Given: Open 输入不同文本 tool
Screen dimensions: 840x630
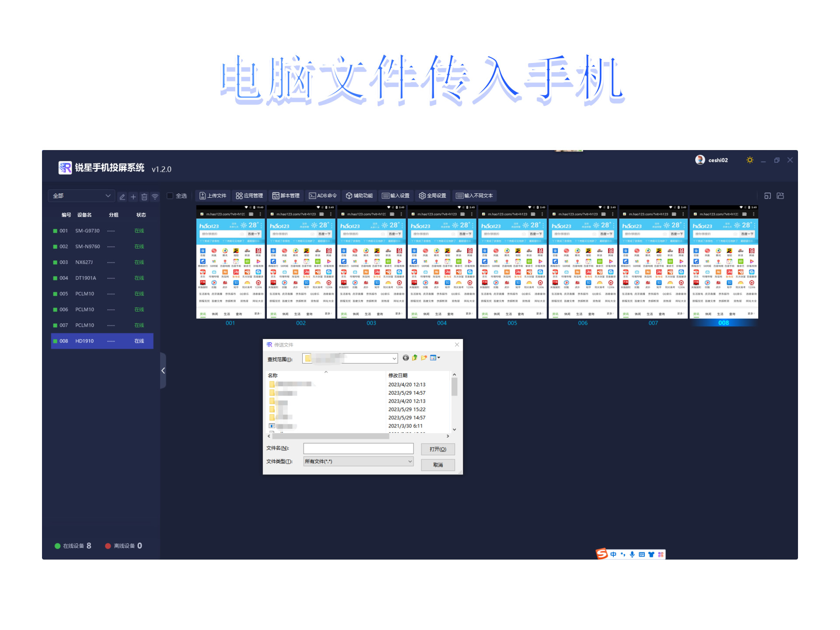Looking at the screenshot, I should (474, 196).
